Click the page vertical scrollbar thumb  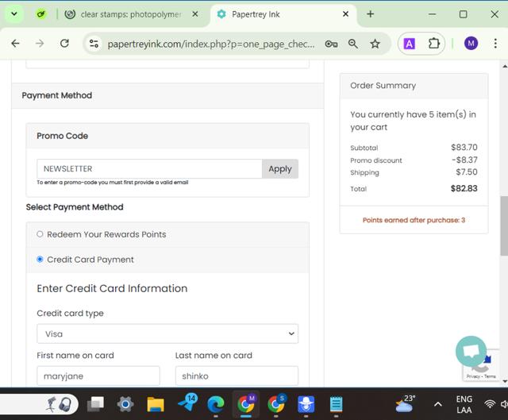coord(504,226)
